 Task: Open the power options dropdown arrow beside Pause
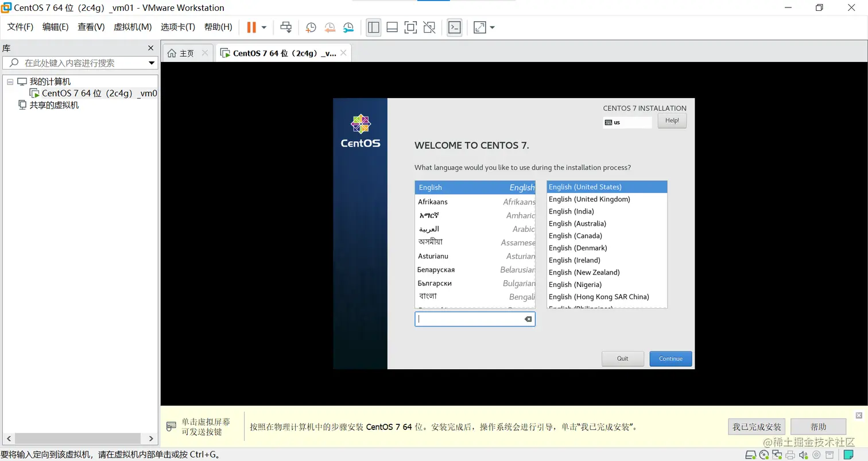[x=264, y=28]
